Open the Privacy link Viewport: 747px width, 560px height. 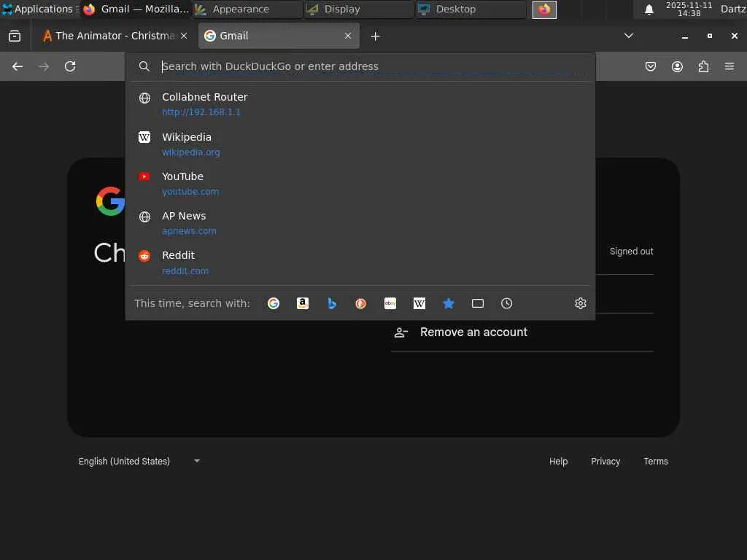(x=605, y=461)
